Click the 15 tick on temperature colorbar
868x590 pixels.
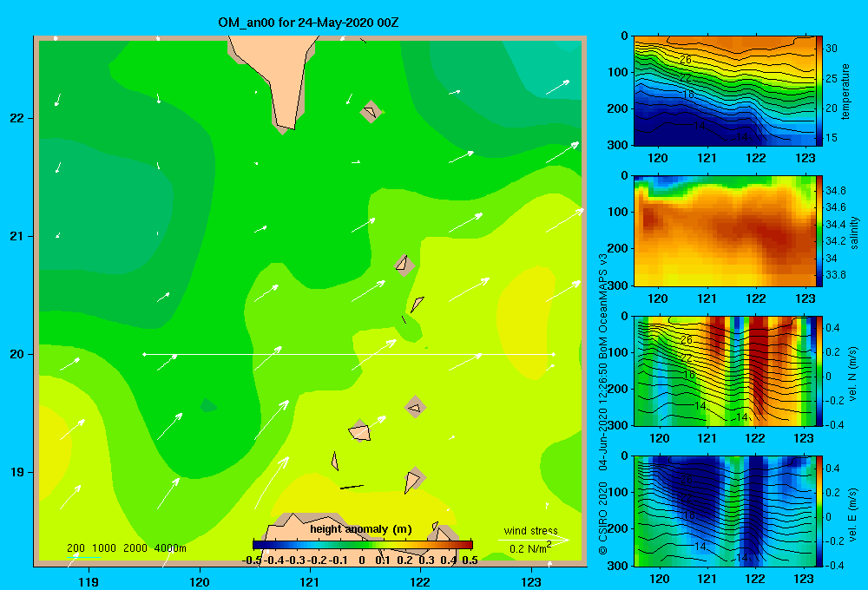click(x=832, y=138)
